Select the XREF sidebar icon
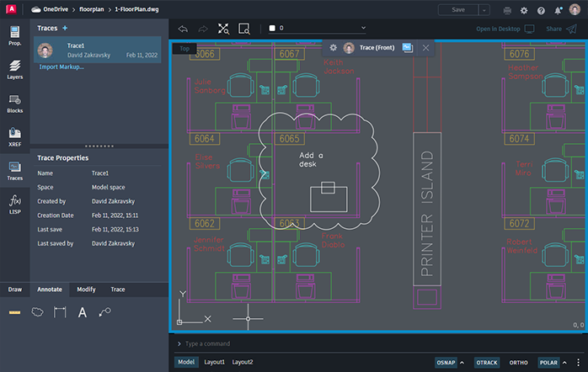This screenshot has height=372, width=588. tap(15, 136)
